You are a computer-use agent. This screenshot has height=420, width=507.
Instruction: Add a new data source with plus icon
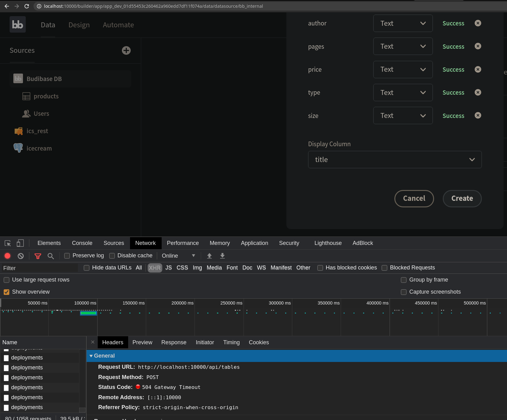pyautogui.click(x=126, y=50)
